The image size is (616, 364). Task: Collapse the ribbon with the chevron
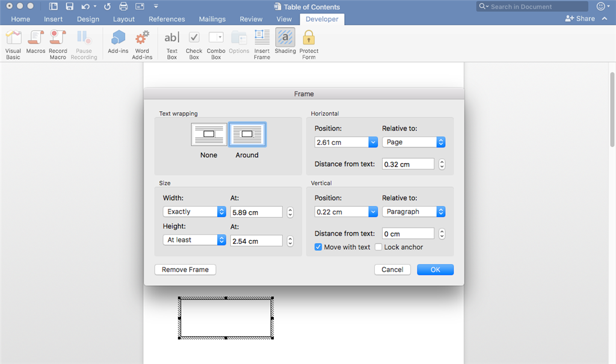click(x=605, y=19)
